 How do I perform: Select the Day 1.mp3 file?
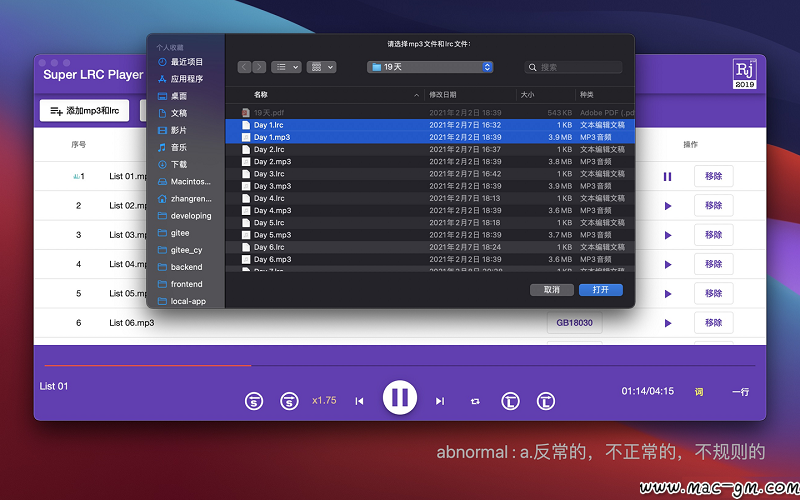click(x=430, y=137)
